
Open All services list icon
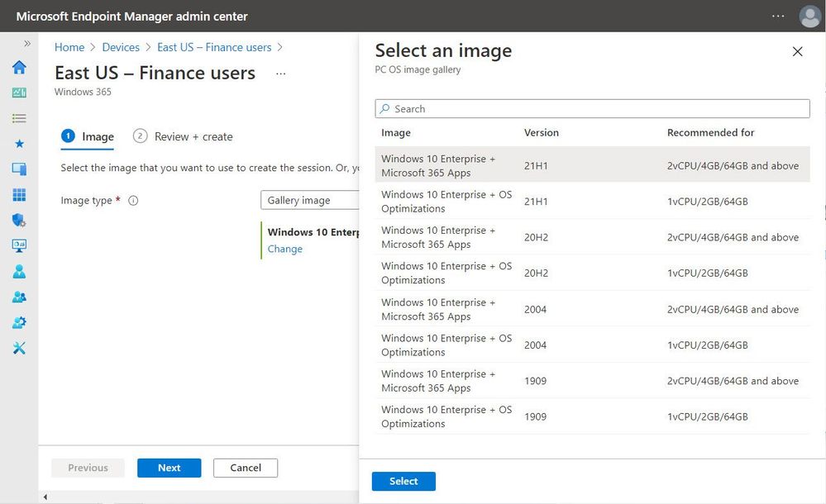[x=19, y=118]
